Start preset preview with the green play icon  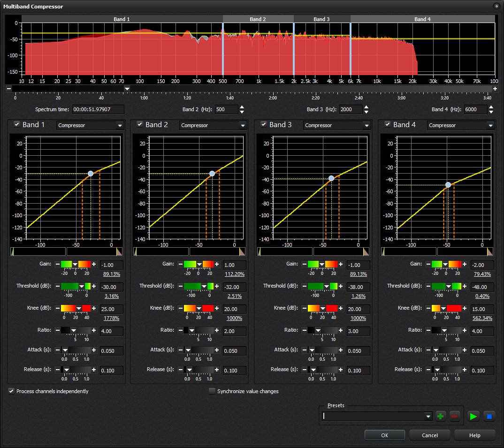473,416
